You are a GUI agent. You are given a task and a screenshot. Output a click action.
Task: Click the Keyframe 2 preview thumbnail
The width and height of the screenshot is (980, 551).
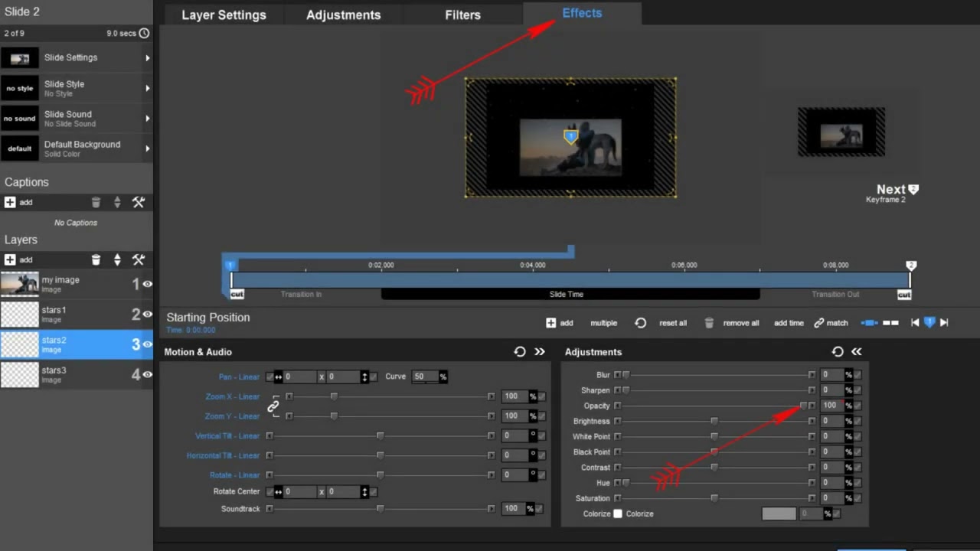coord(841,132)
